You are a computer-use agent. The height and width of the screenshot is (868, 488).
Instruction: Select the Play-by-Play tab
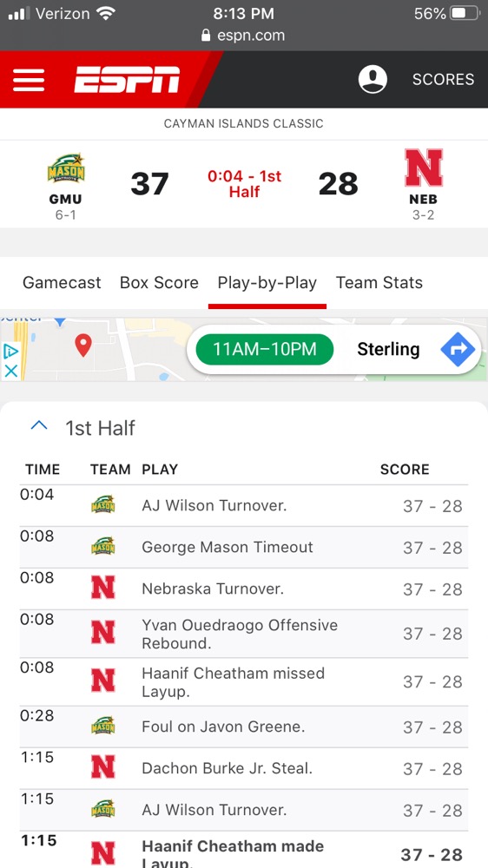tap(267, 283)
